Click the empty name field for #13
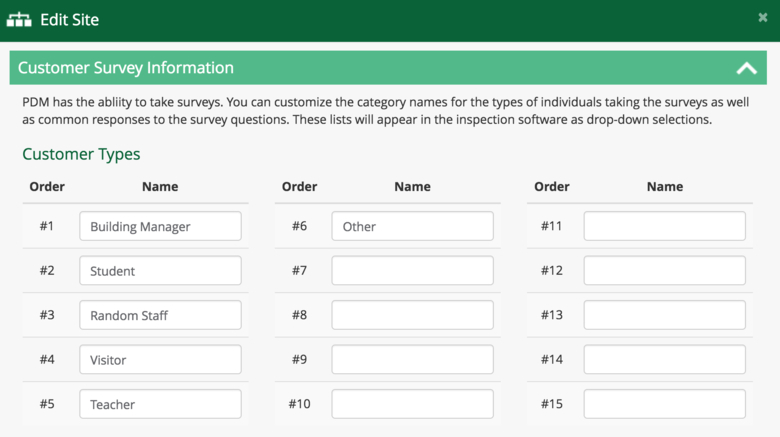Screen dimensions: 780x437 (664, 315)
